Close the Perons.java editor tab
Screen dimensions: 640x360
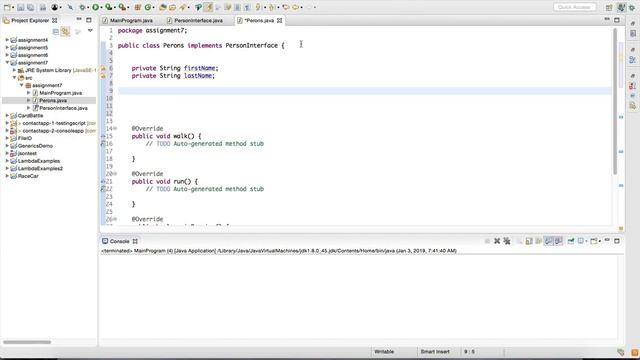(280, 20)
